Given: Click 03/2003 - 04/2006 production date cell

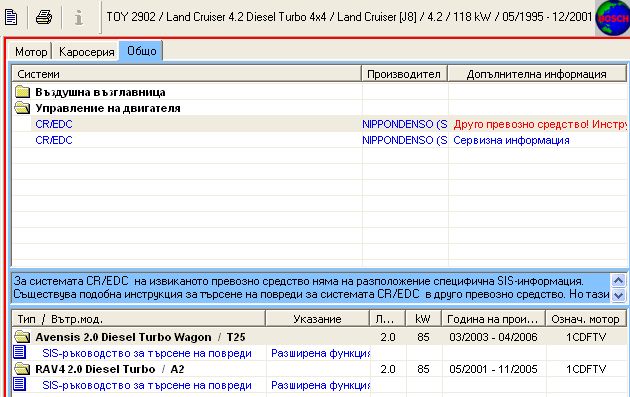Looking at the screenshot, I should [493, 337].
